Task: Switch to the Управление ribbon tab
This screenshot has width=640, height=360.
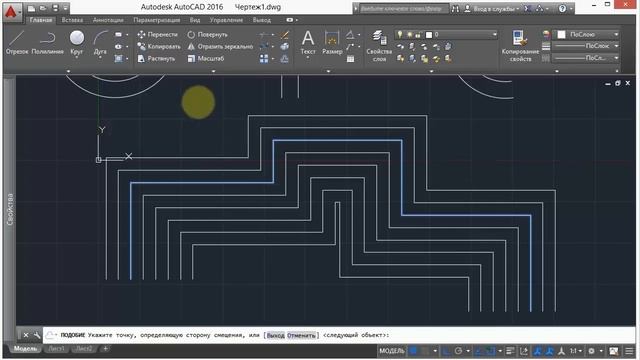Action: pyautogui.click(x=226, y=20)
